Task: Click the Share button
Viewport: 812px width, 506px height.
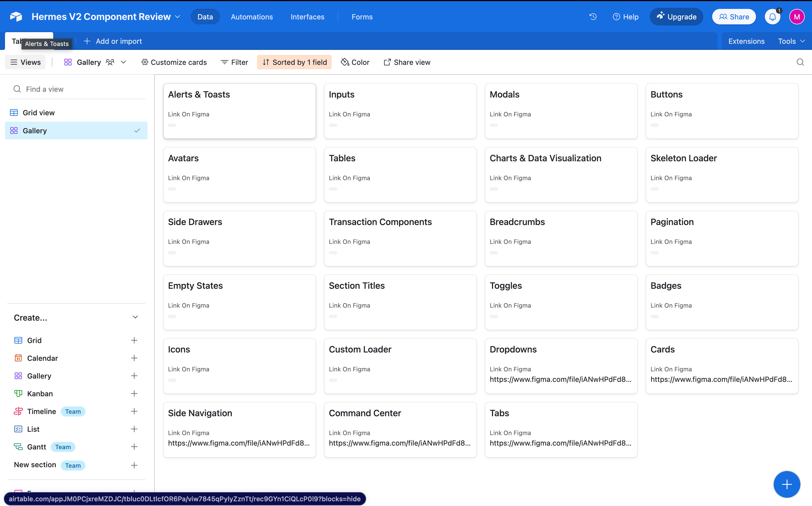Action: (734, 17)
